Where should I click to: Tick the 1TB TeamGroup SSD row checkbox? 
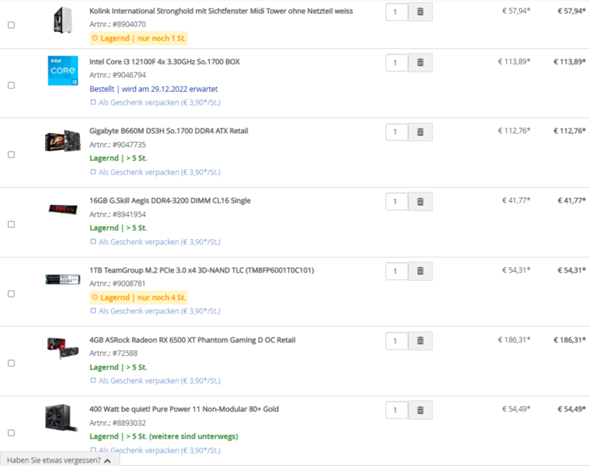11,294
